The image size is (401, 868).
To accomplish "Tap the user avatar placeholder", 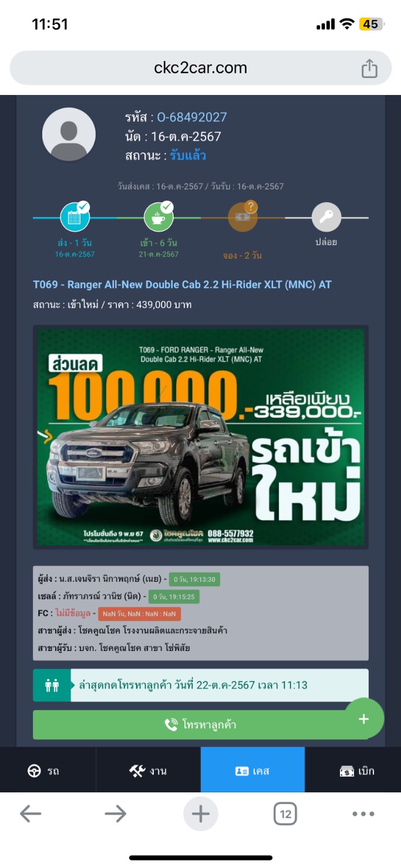I will coord(69,134).
